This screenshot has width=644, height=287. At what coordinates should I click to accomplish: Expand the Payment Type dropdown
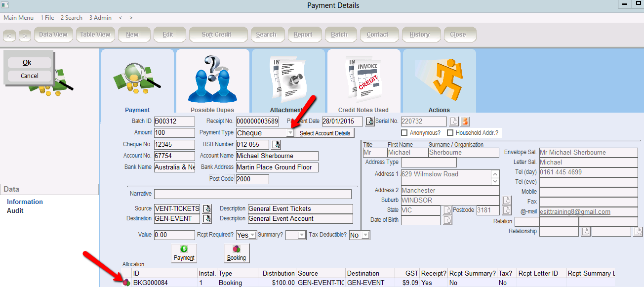pos(290,133)
